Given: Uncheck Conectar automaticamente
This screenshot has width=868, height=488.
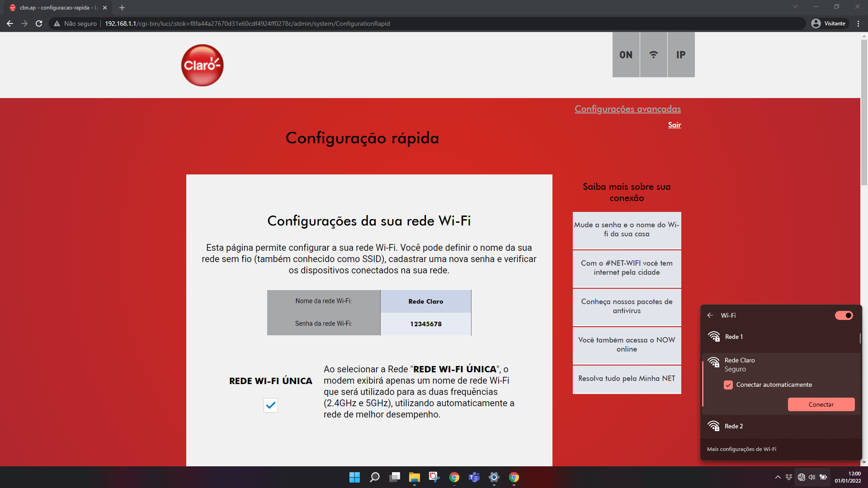Looking at the screenshot, I should coord(728,385).
